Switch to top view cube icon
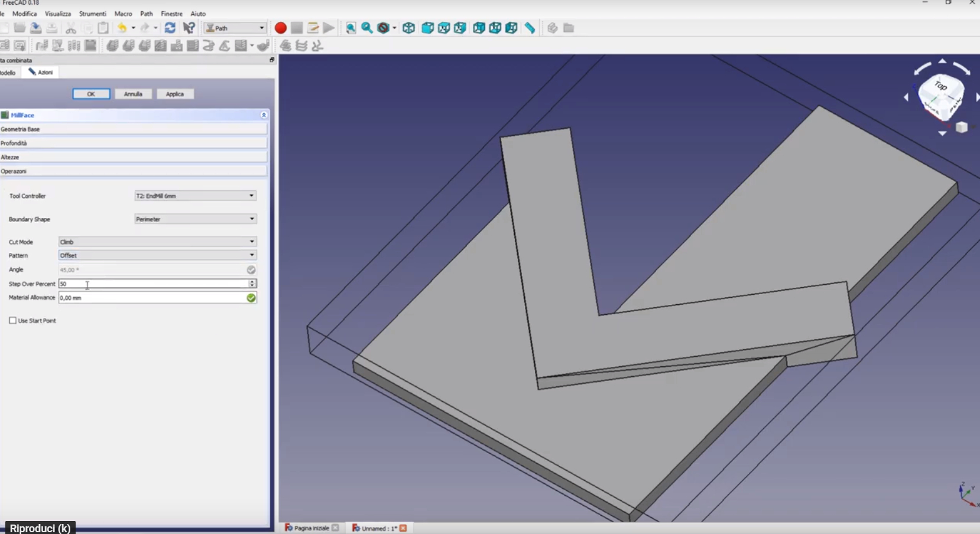The width and height of the screenshot is (980, 534). point(444,28)
